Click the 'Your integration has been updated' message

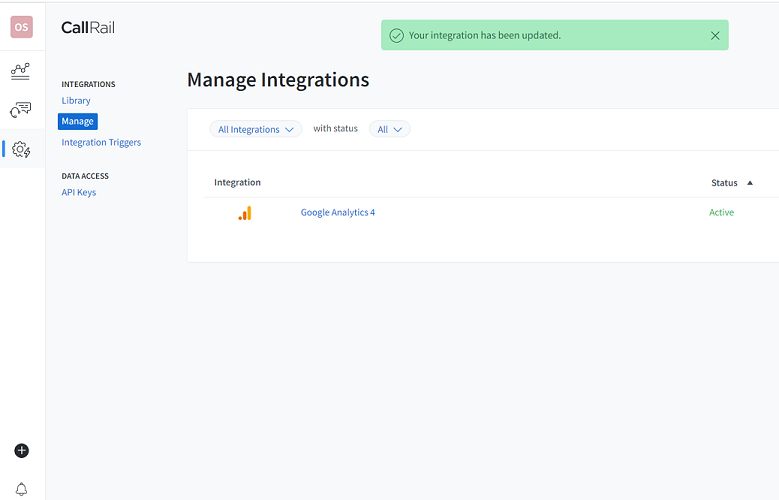coord(485,35)
